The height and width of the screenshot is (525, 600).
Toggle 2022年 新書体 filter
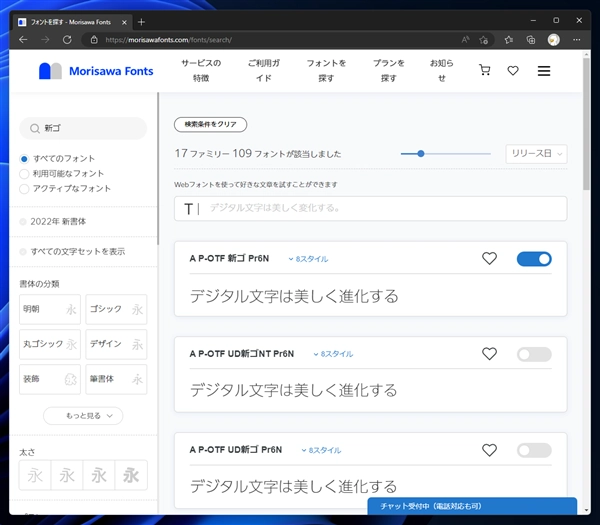click(23, 222)
